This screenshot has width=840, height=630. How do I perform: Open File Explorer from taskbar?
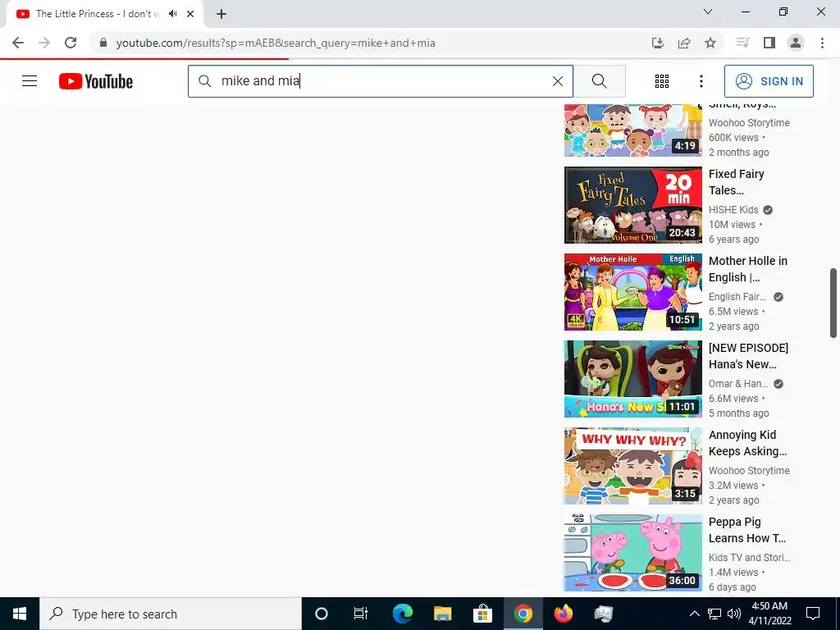(x=442, y=614)
